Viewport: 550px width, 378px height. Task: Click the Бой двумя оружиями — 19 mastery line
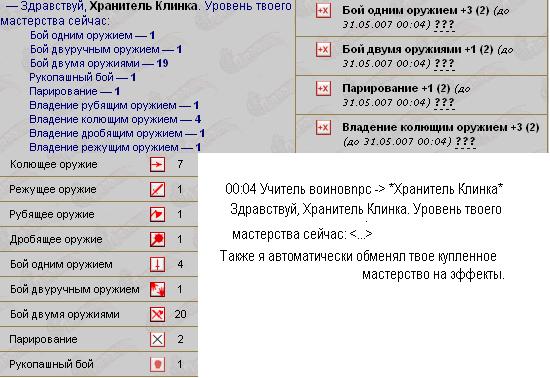click(x=99, y=63)
